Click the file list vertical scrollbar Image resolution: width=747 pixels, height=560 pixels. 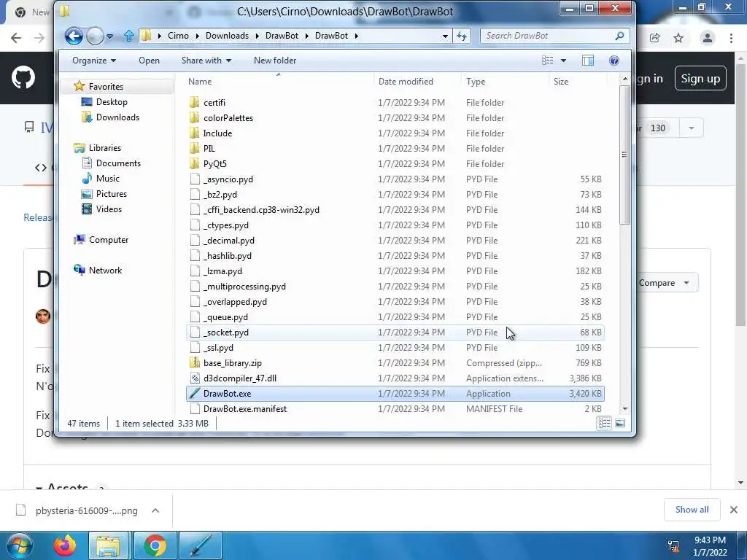pos(625,154)
